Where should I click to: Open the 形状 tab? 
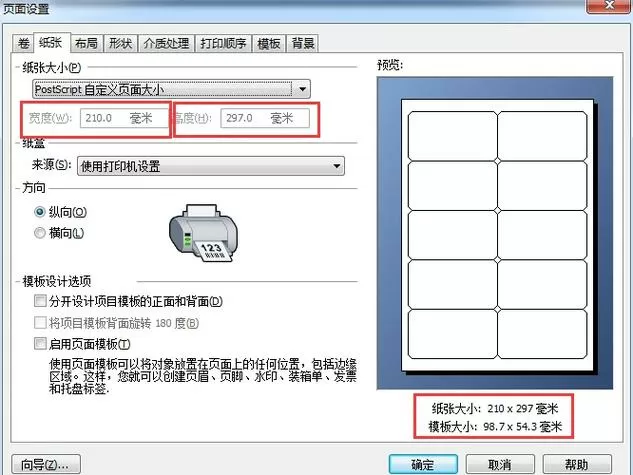[x=120, y=43]
